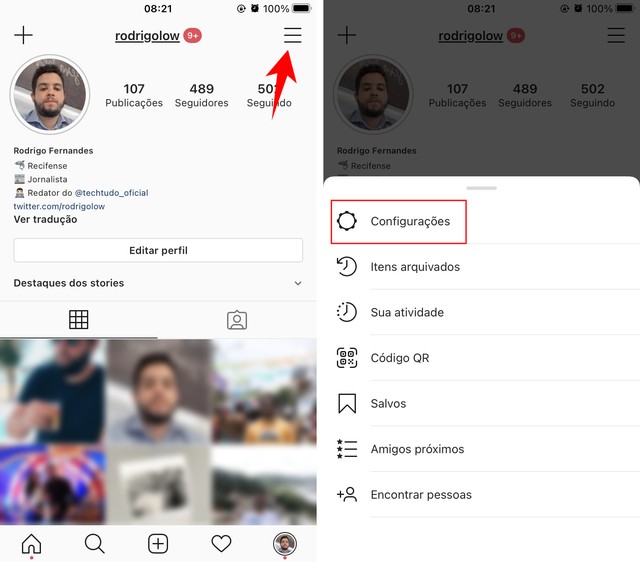Click the Editar perfil button
The width and height of the screenshot is (640, 562).
point(158,250)
